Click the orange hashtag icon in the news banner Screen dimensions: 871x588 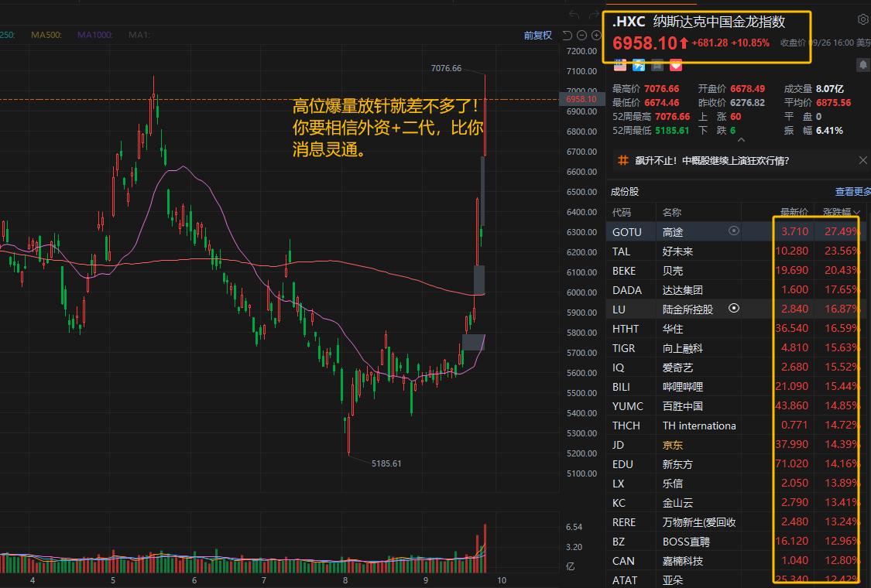coord(623,160)
